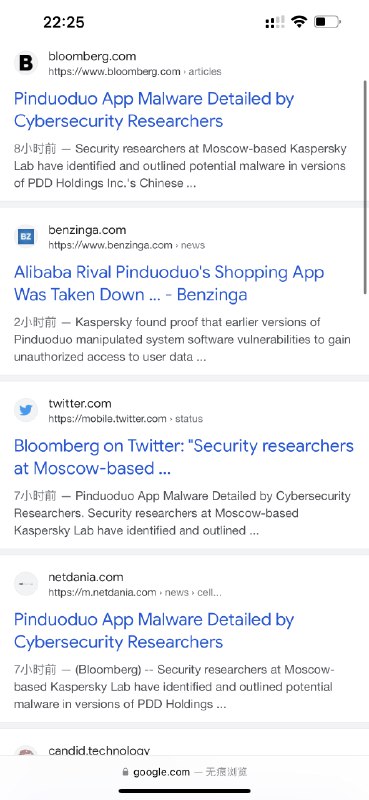Tap the 22:25 clock in status bar
369x800 pixels.
pyautogui.click(x=64, y=22)
